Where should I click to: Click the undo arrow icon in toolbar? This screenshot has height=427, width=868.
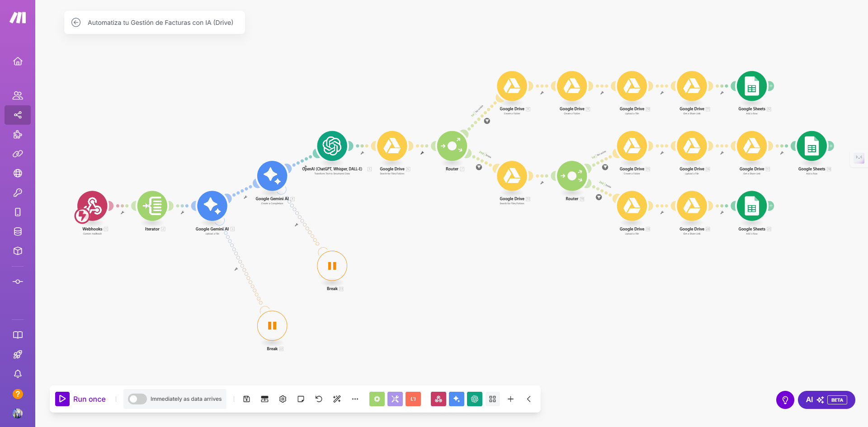point(319,399)
